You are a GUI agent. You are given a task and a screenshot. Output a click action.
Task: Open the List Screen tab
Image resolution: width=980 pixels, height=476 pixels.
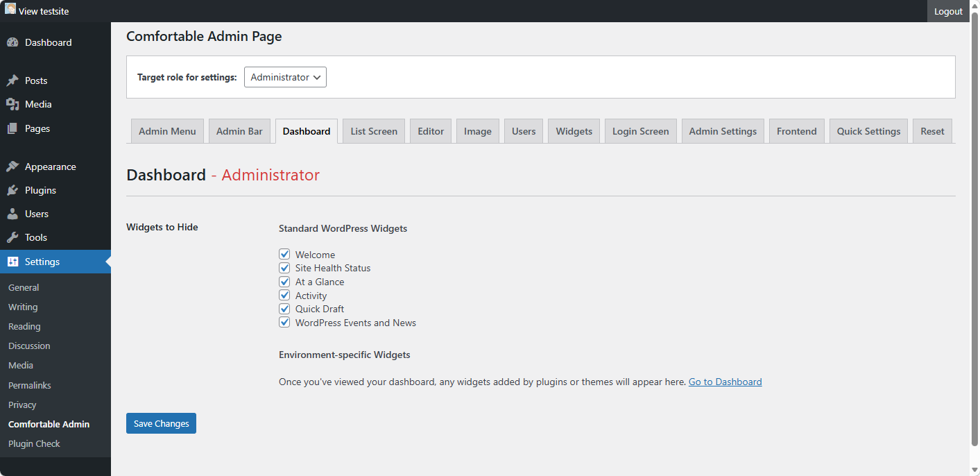click(x=374, y=131)
